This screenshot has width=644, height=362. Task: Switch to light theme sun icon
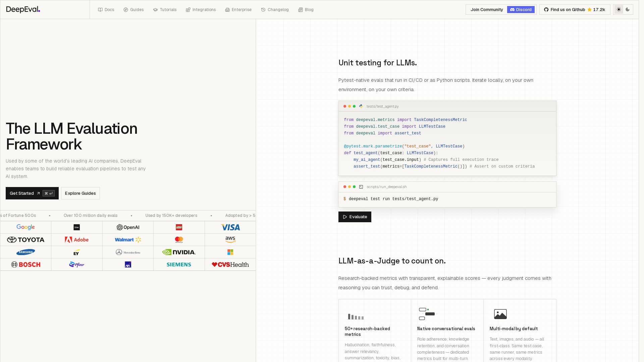pyautogui.click(x=619, y=10)
